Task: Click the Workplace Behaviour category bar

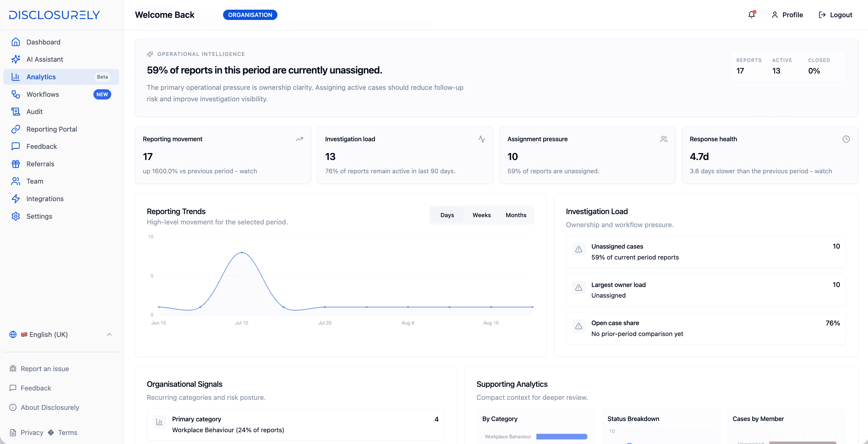Action: (x=561, y=436)
